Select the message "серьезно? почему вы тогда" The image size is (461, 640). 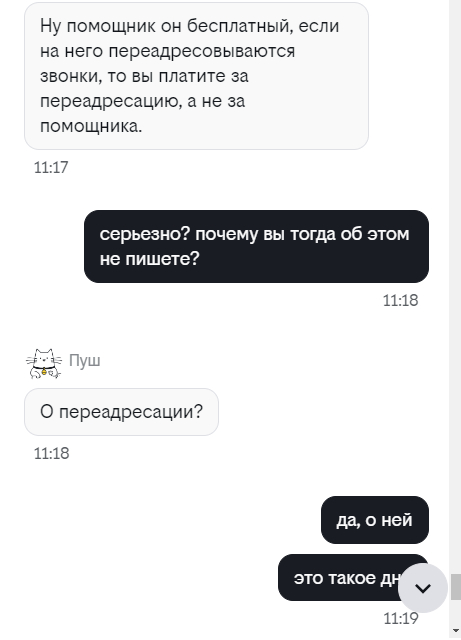pyautogui.click(x=256, y=247)
